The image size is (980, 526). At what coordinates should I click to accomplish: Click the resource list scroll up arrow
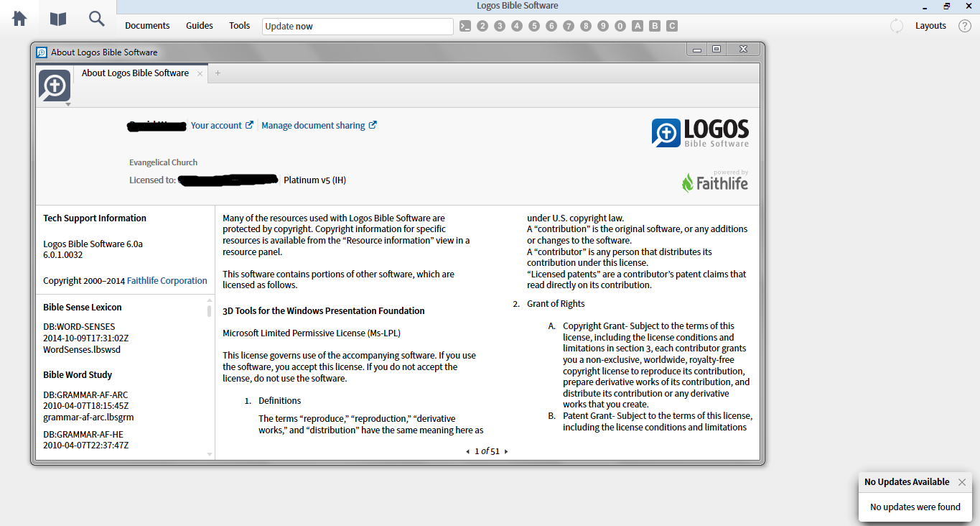210,299
